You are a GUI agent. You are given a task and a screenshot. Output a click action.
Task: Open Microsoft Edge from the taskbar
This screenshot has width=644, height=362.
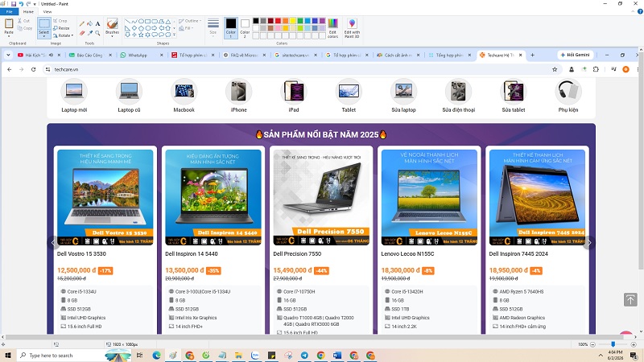pos(156,356)
